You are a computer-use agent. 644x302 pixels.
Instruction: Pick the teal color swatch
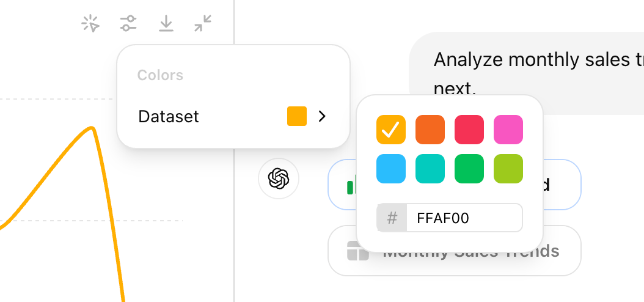(x=430, y=169)
